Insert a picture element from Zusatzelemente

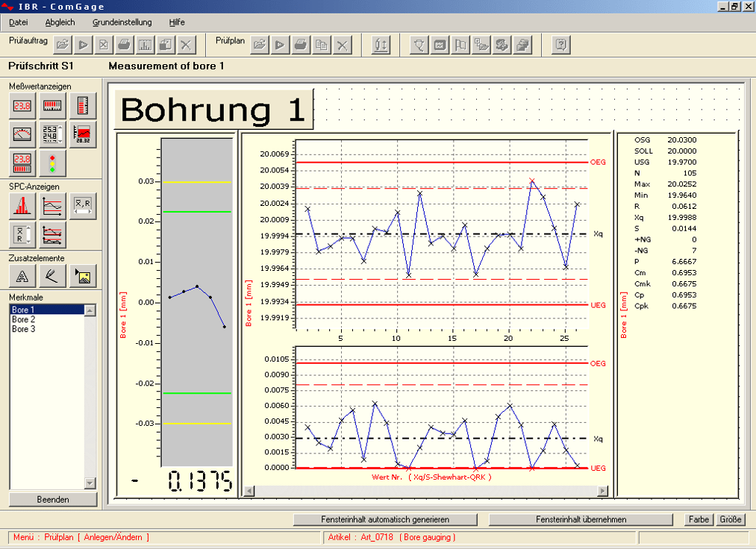[x=83, y=276]
